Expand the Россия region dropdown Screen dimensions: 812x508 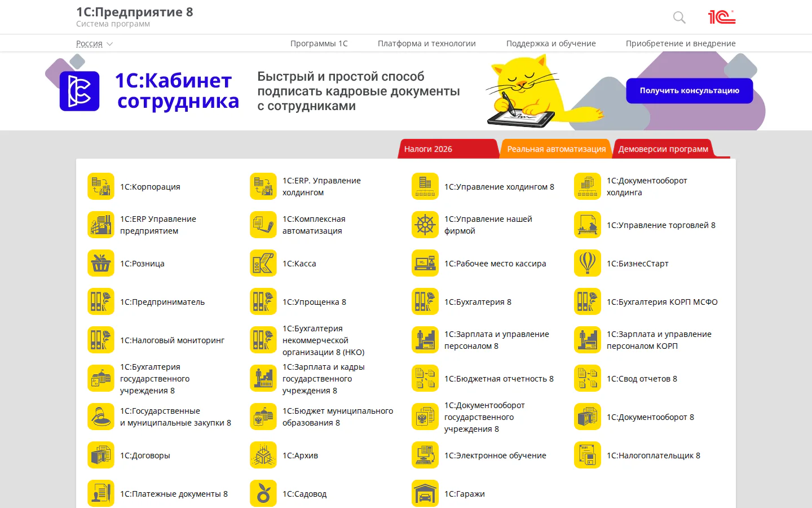(x=94, y=43)
